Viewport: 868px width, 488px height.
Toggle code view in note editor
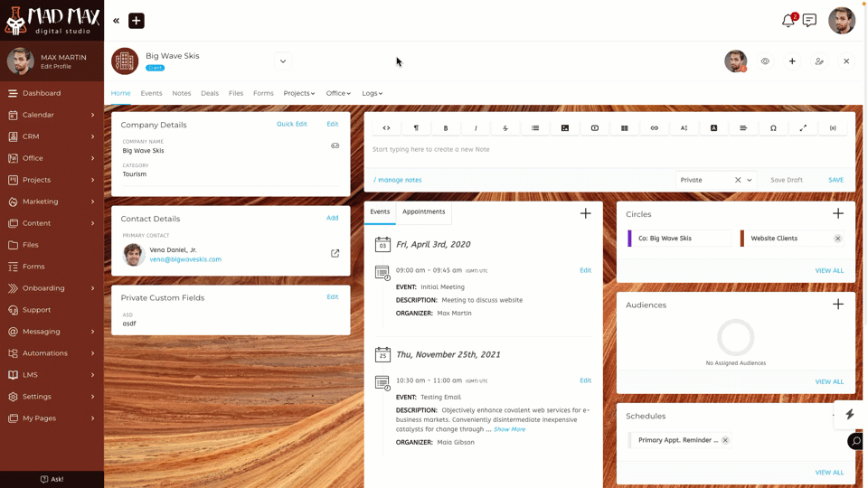386,127
